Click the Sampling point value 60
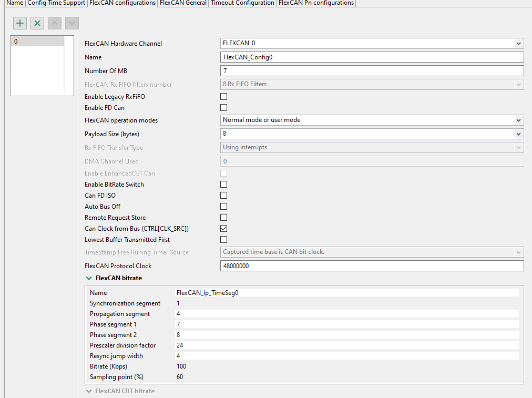This screenshot has width=532, height=398. pyautogui.click(x=180, y=377)
